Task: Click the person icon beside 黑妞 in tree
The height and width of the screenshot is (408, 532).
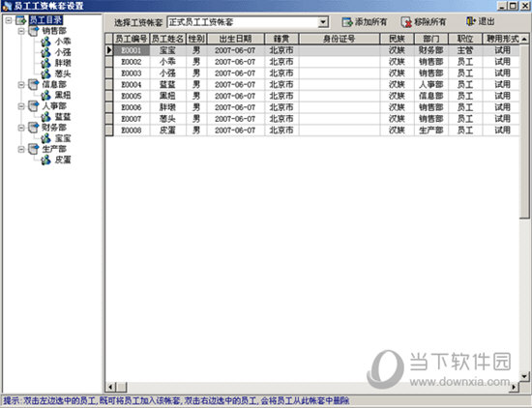Action: [x=45, y=96]
